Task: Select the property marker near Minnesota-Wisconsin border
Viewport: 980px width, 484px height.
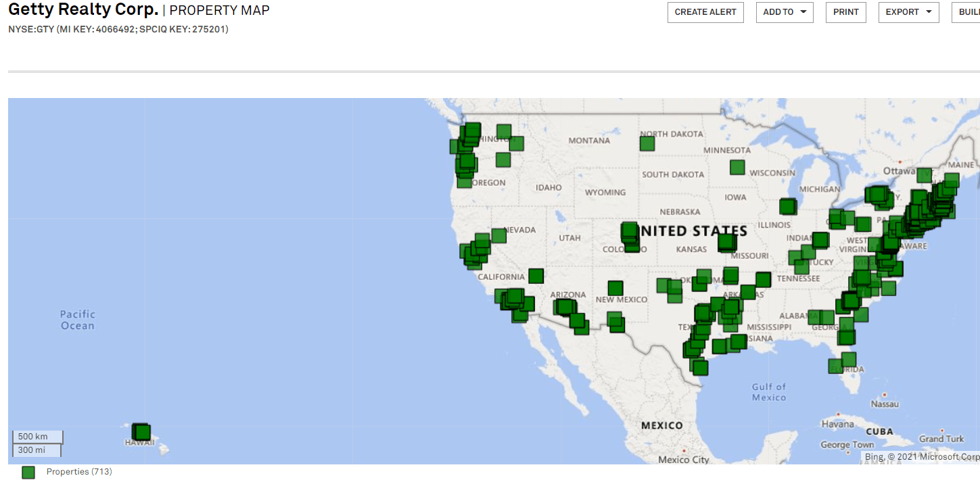Action: (x=737, y=167)
